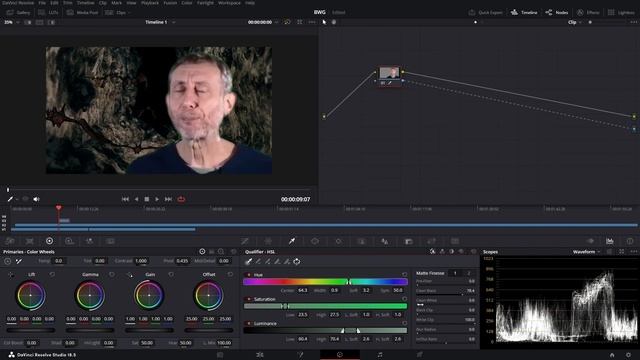
Task: Open the Key palette icon
Action: point(408,241)
